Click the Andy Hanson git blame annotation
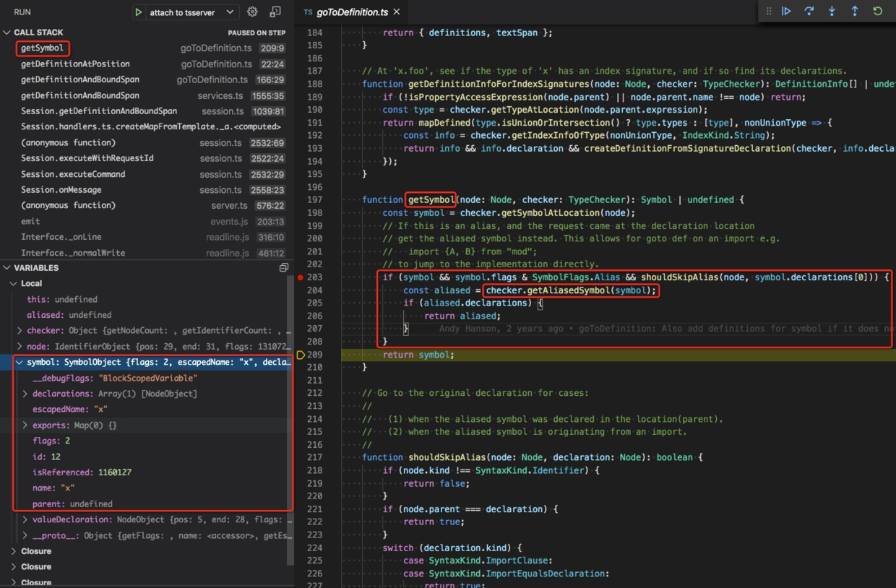 point(665,329)
